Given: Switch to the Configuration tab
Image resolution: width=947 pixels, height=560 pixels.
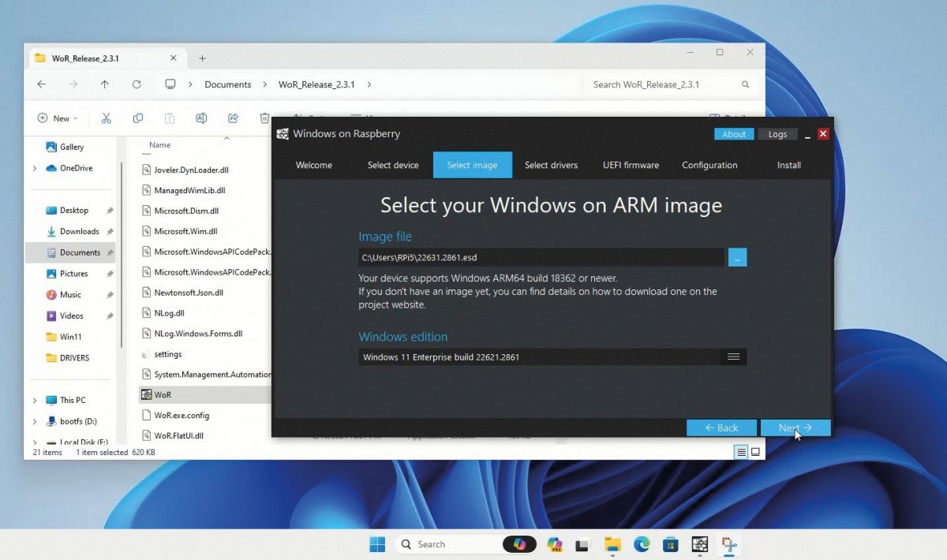Looking at the screenshot, I should [x=709, y=165].
